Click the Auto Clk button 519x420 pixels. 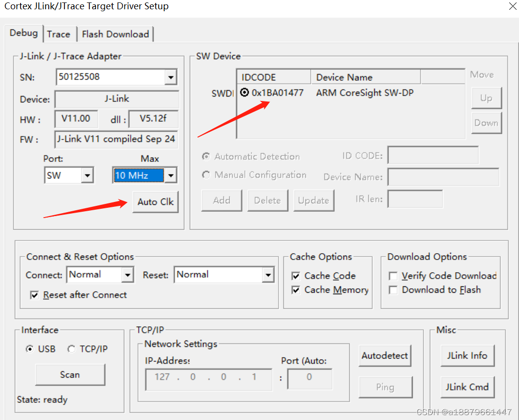click(156, 202)
